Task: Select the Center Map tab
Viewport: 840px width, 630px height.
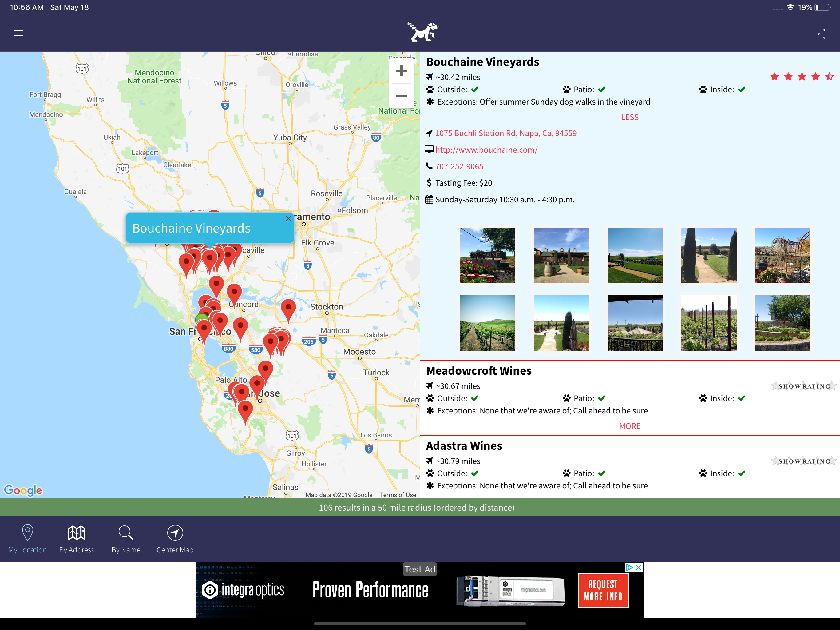Action: pos(175,539)
